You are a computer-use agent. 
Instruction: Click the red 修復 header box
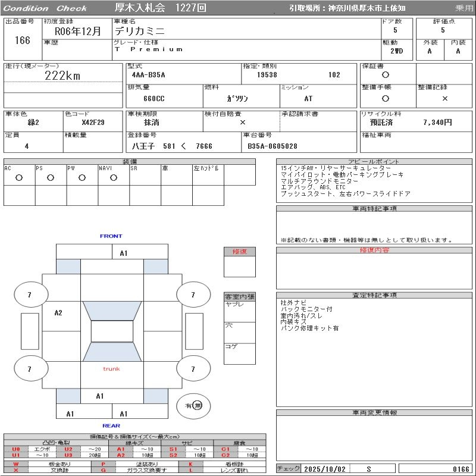tap(240, 252)
